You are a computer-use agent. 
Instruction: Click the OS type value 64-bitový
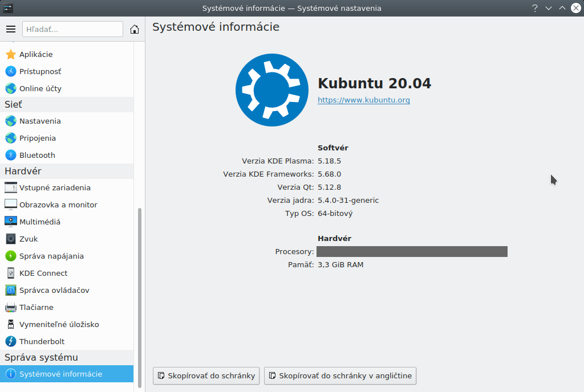pos(335,214)
